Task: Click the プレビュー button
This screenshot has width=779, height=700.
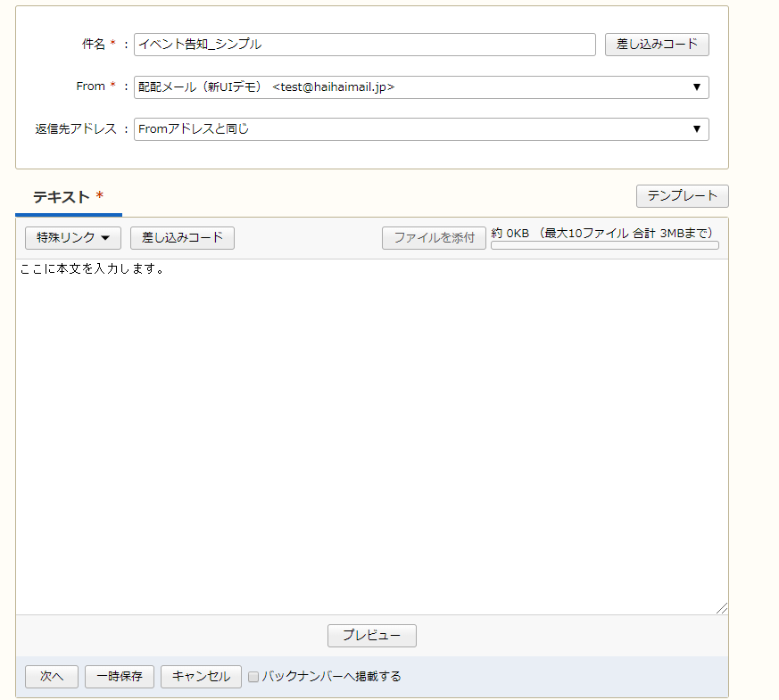Action: [x=372, y=636]
